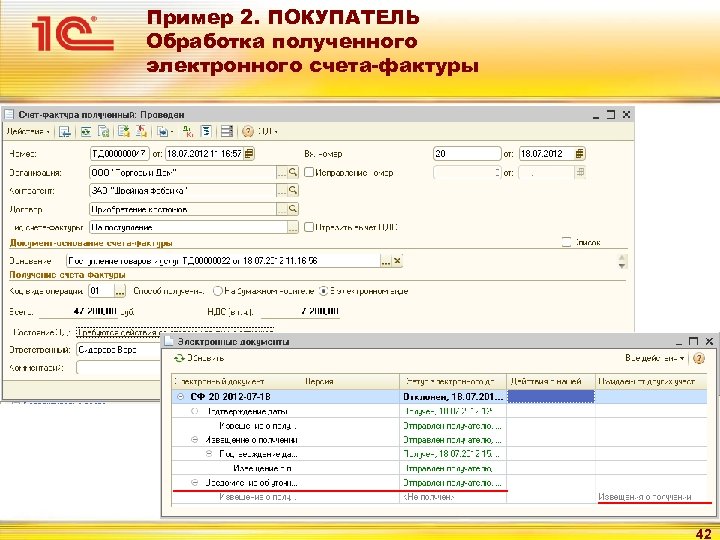Click the ellipsis button in the Основание field
This screenshot has height=540, width=720.
click(x=386, y=261)
